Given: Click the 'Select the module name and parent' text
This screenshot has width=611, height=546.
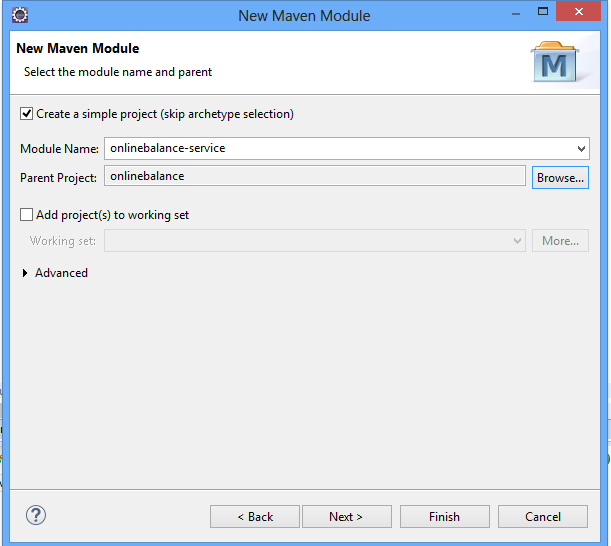Looking at the screenshot, I should point(118,72).
